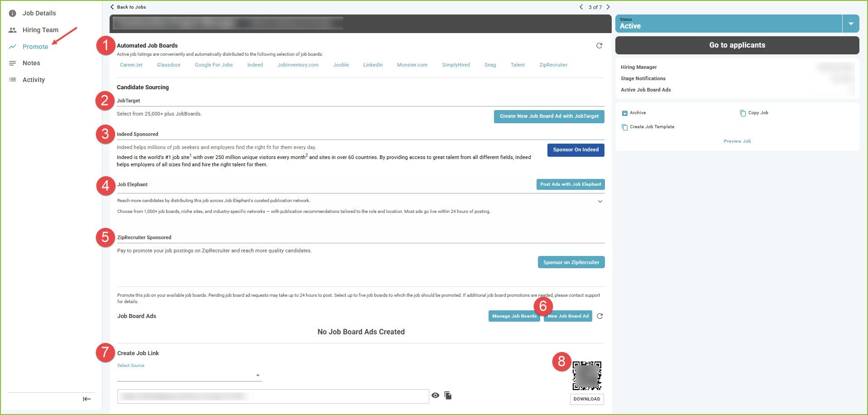This screenshot has width=868, height=415.
Task: Open the ZipRecruiter job board link
Action: pos(553,65)
